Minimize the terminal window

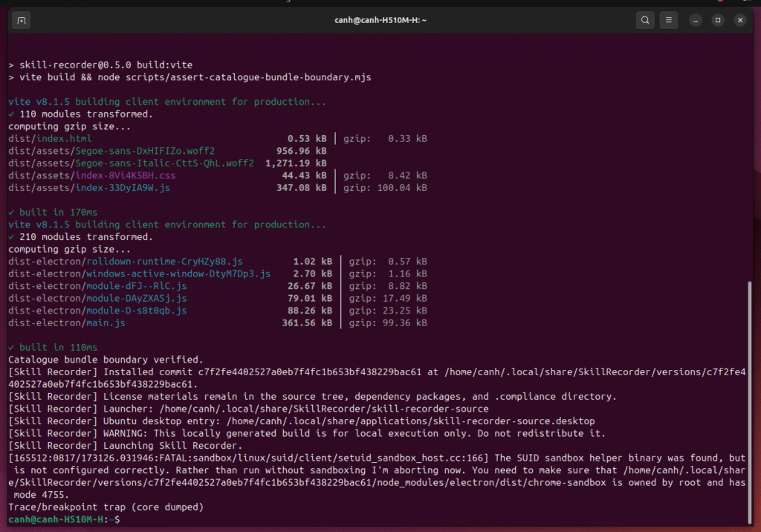(696, 20)
